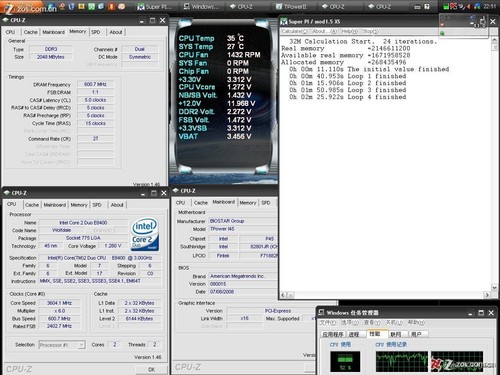Click the memory Size field 2048 MBytes
Screen dimensions: 500x375
(51, 57)
